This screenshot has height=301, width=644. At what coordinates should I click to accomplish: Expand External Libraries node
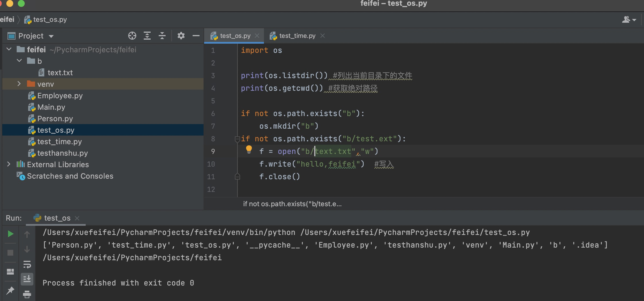(9, 164)
